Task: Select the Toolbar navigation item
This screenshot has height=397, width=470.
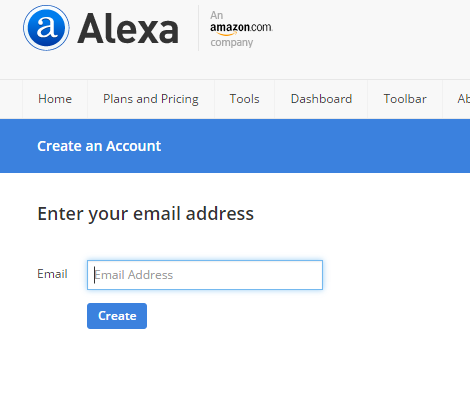Action: click(405, 99)
